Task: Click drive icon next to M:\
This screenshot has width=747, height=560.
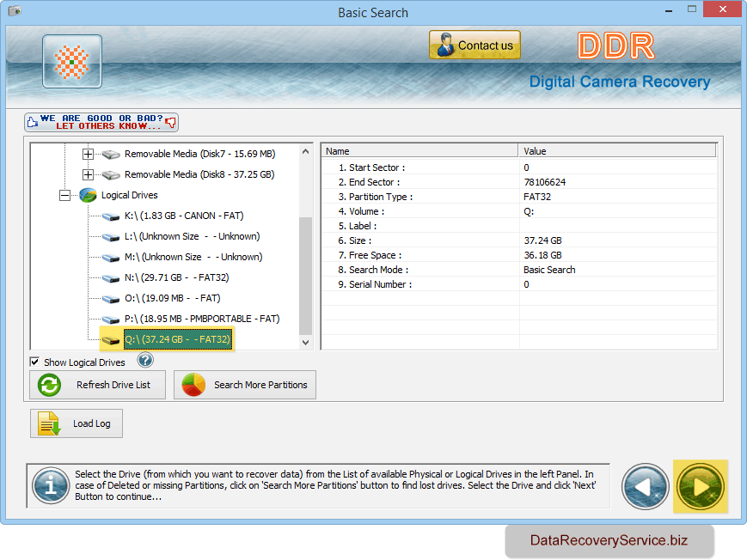Action: [x=111, y=258]
